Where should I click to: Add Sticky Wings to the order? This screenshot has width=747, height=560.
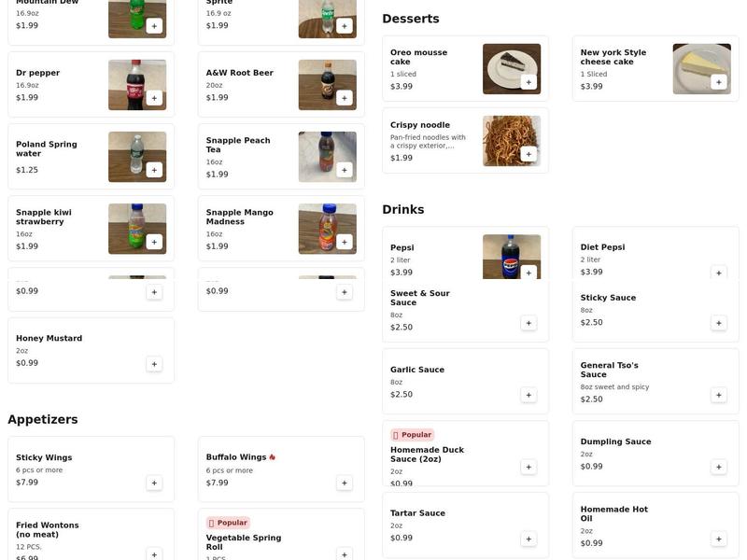click(x=154, y=483)
